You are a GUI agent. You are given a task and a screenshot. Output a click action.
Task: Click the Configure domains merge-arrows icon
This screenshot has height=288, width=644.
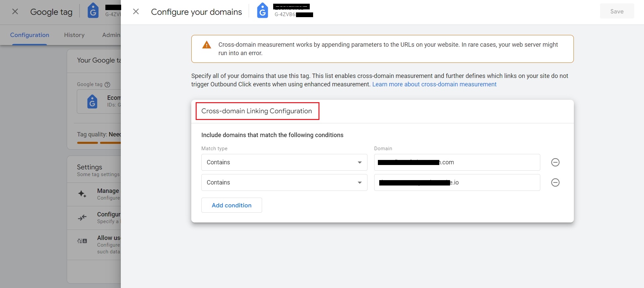[x=82, y=217]
